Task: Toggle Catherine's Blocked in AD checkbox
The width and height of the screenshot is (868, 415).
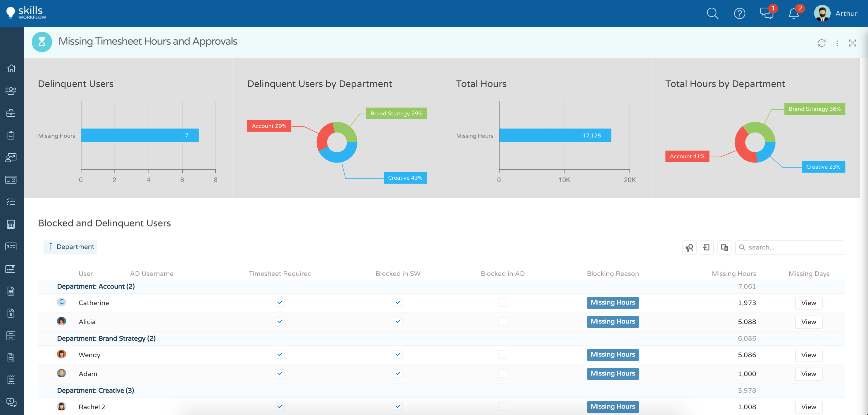Action: 503,302
